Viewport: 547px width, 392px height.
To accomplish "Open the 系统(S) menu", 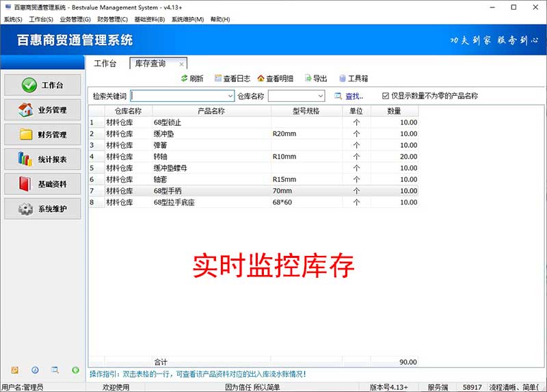I will [x=13, y=19].
